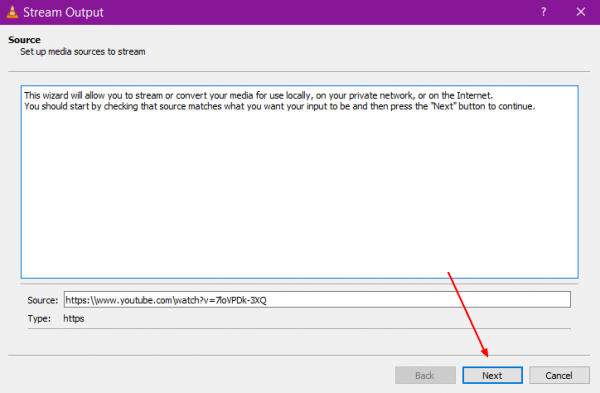Click the 'Source:' field label

point(42,300)
